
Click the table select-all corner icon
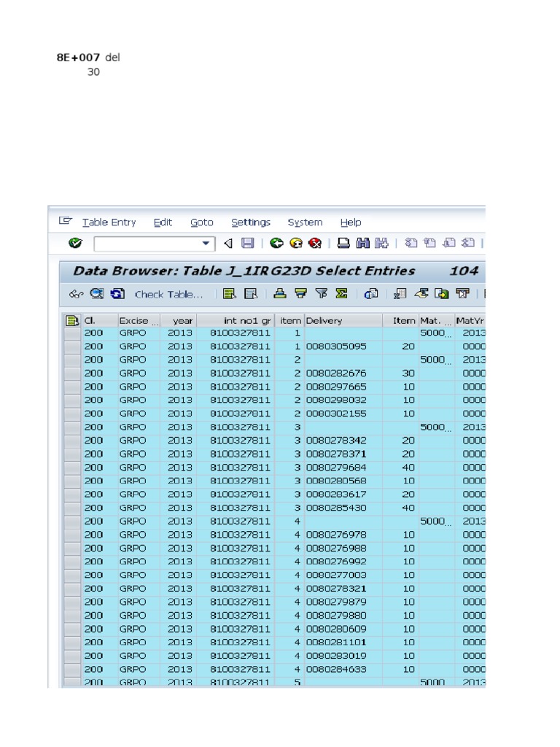(72, 321)
